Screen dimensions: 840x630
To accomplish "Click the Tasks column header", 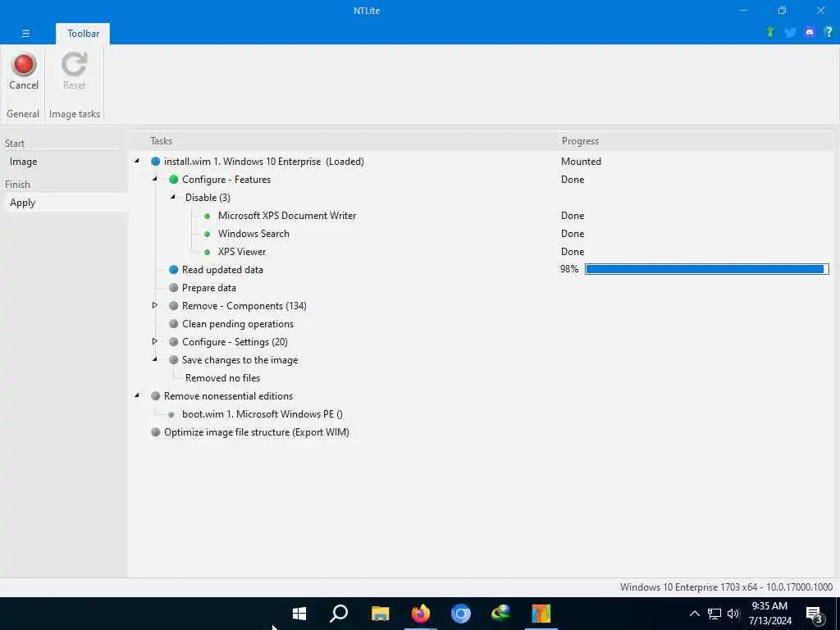I will click(x=162, y=141).
